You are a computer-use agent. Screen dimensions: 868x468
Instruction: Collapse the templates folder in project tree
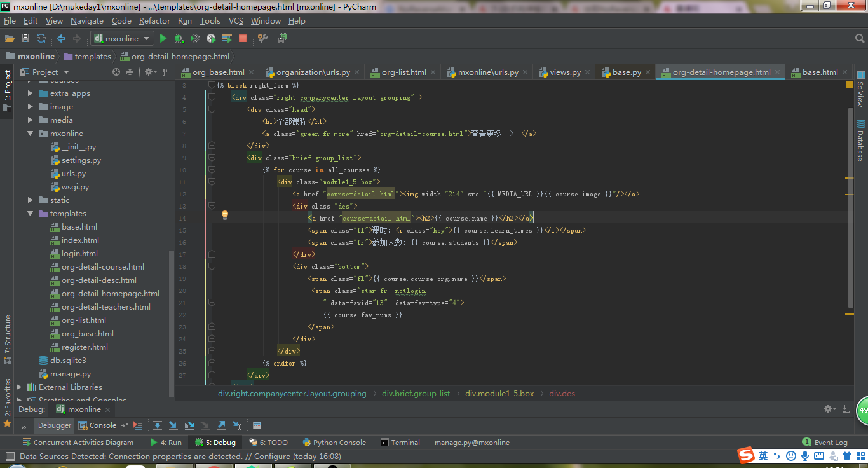point(30,214)
